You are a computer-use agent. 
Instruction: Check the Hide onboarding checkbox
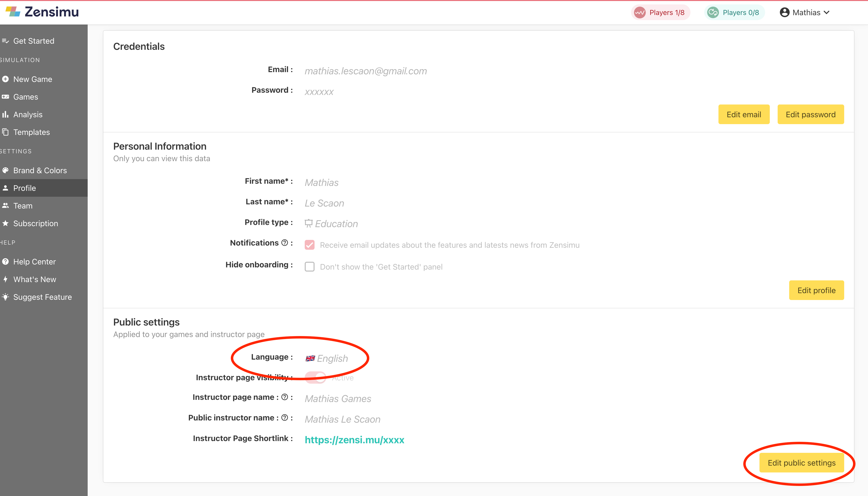point(310,267)
